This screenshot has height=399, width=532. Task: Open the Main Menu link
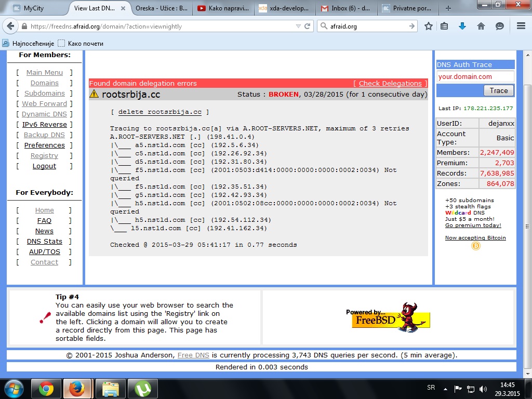click(45, 72)
